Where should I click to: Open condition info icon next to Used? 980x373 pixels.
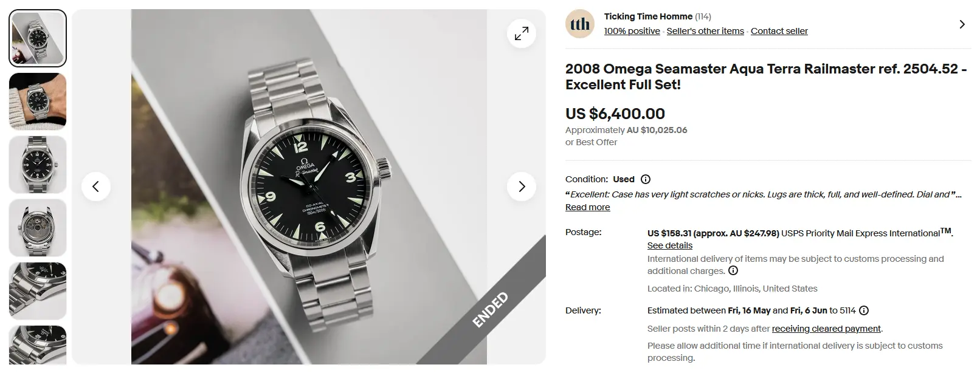point(646,179)
